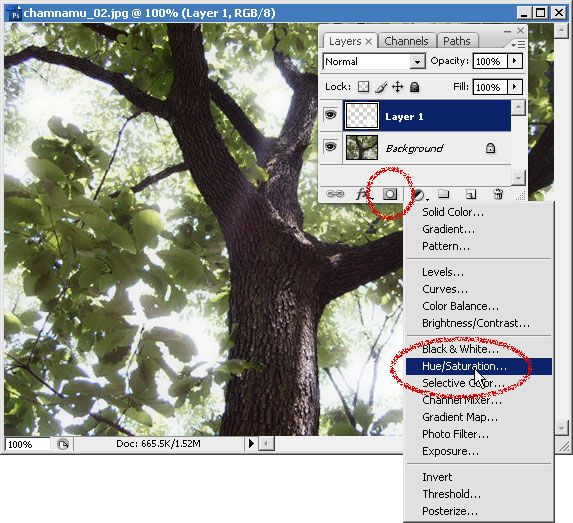
Task: Click the Photoshop document icon
Action: pyautogui.click(x=14, y=13)
